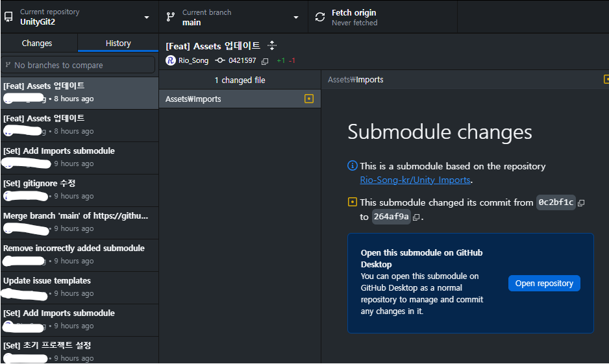Click the 264af9a hash label

point(391,217)
